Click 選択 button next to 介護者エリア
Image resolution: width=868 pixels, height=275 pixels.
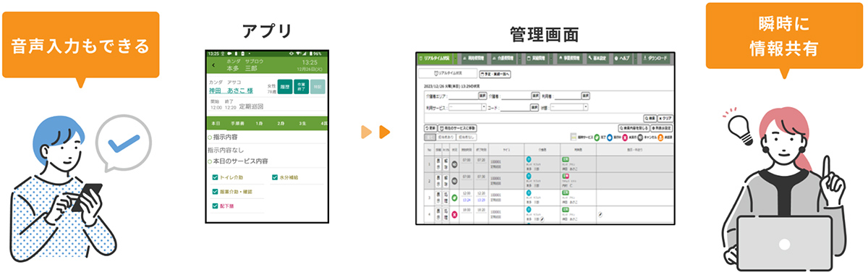[482, 96]
